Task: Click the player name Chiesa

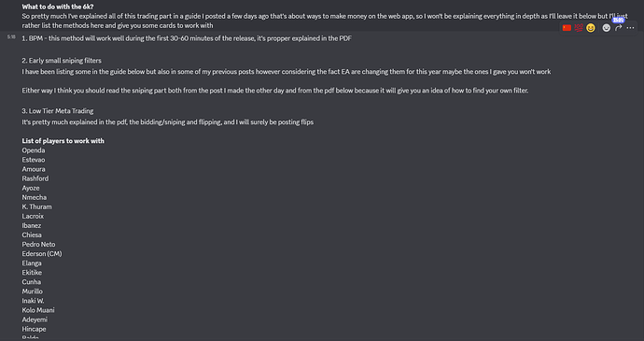Action: (x=32, y=234)
